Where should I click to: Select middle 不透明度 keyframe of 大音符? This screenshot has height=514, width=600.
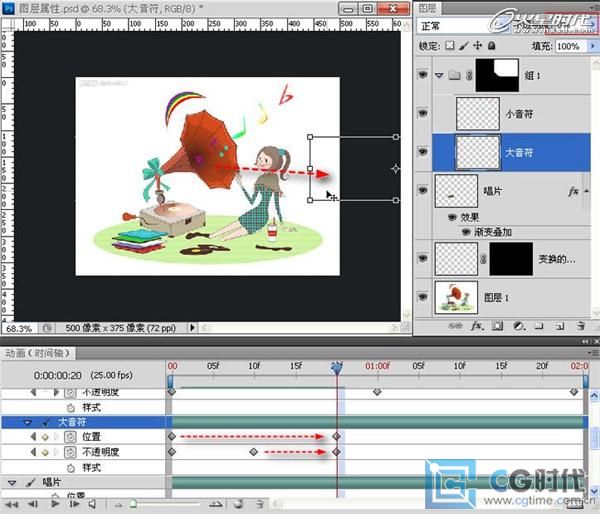pos(253,452)
